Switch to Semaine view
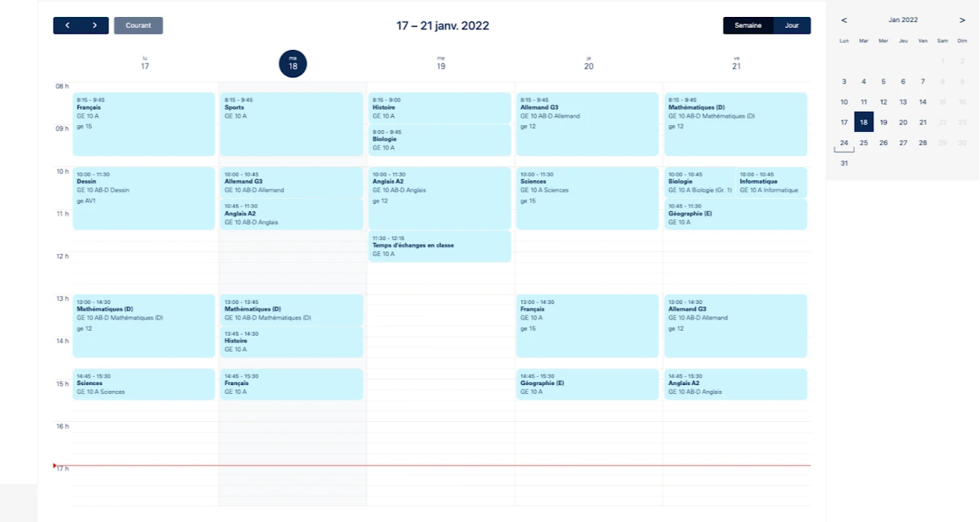This screenshot has height=522, width=980. 748,26
